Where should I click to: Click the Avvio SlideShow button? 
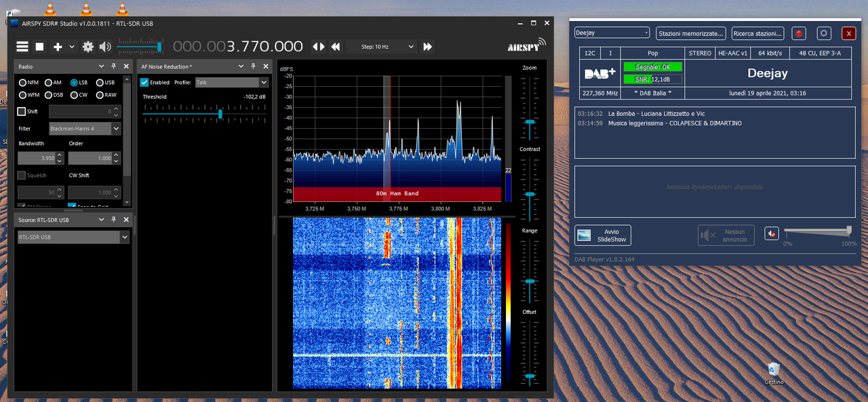603,235
